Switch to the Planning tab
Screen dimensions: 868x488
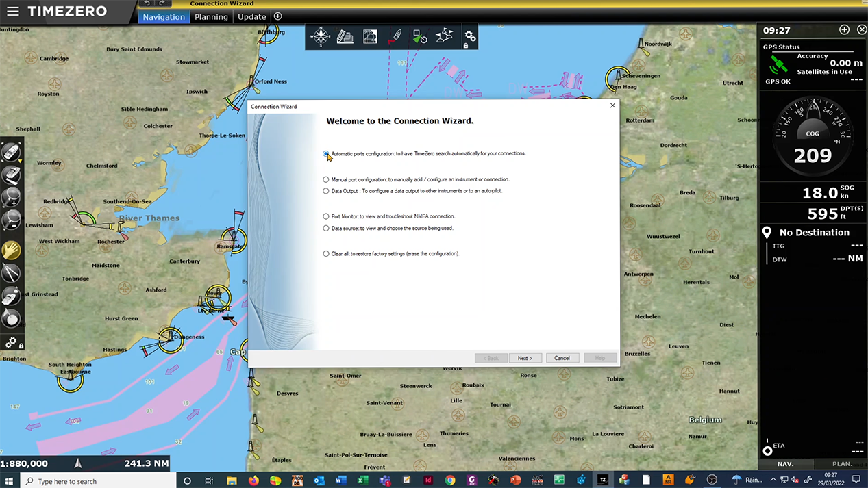(x=211, y=16)
